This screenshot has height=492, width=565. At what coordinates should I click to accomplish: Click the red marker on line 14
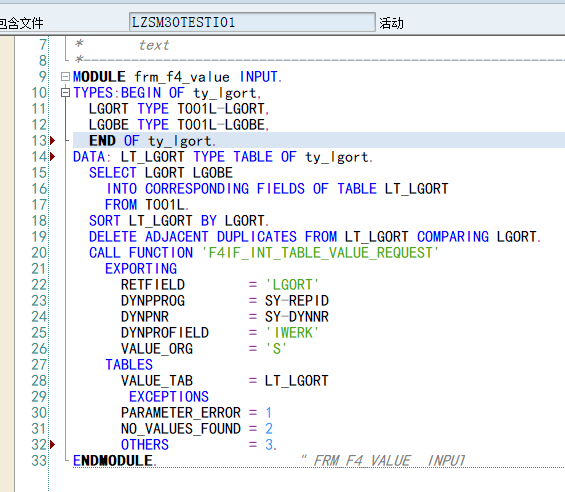[53, 156]
